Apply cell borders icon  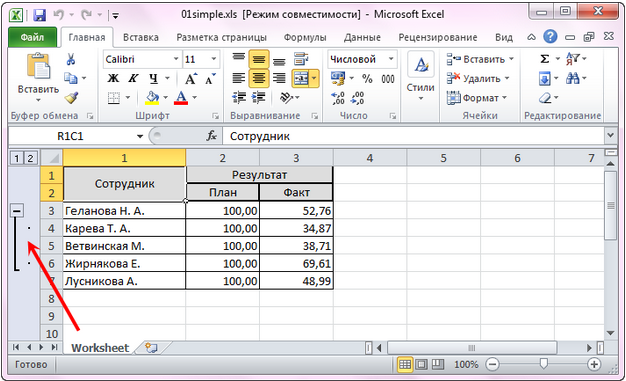(x=114, y=97)
